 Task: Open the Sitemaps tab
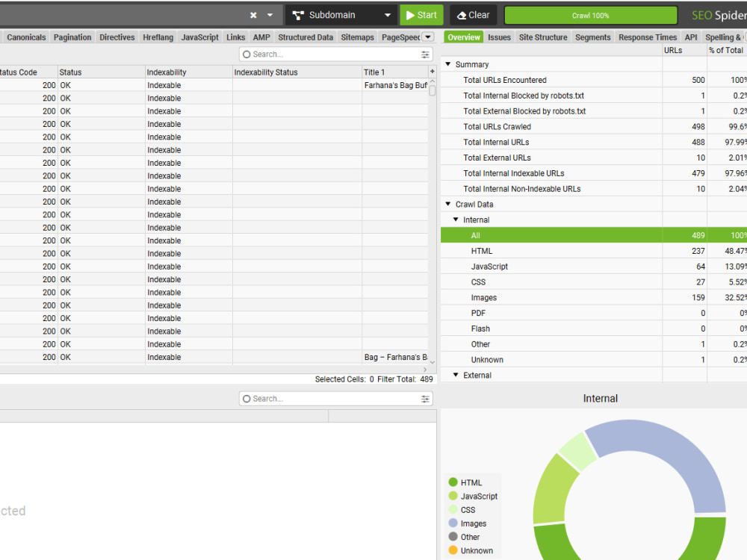click(x=357, y=37)
